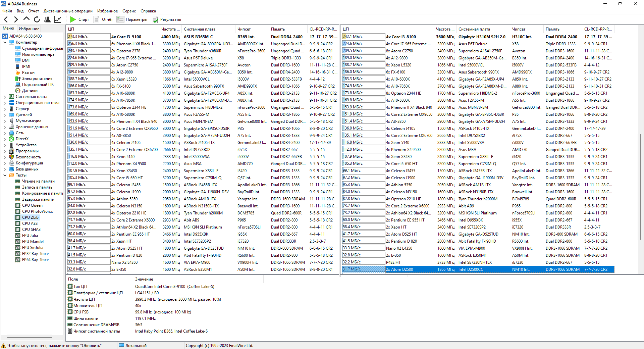Image resolution: width=644 pixels, height=349 pixels.
Task: Select the CPU ZLib benchmark
Action: [27, 217]
